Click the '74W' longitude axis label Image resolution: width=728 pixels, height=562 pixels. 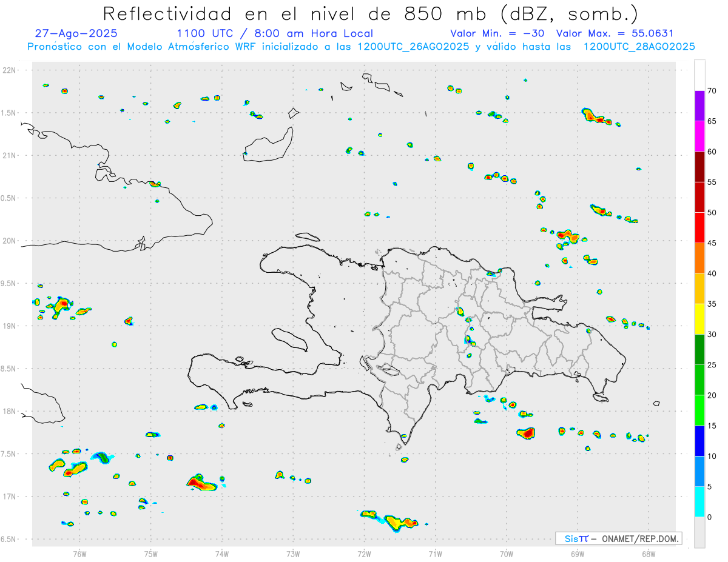(221, 554)
